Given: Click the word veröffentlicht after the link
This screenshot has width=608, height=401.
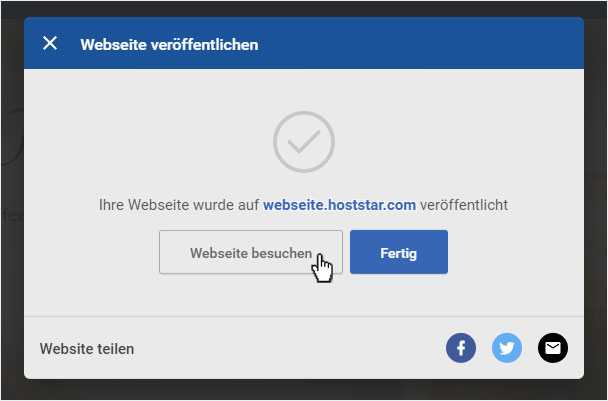Looking at the screenshot, I should pos(464,205).
